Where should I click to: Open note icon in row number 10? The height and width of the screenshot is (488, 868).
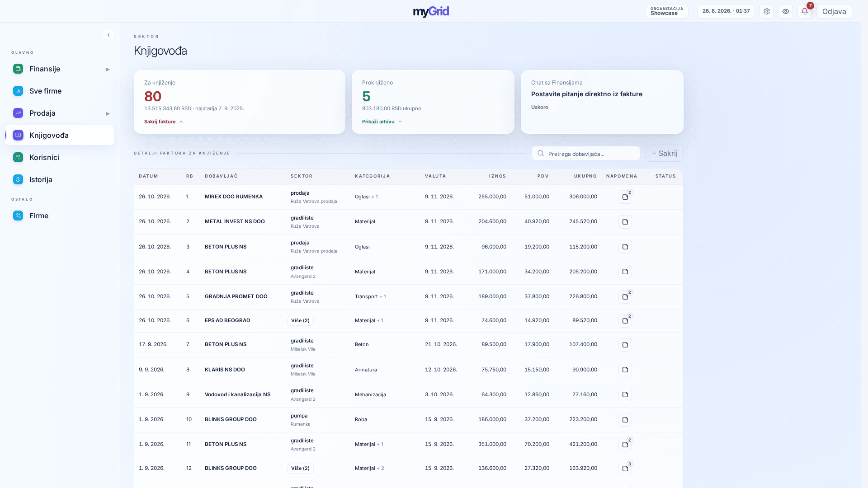(625, 420)
